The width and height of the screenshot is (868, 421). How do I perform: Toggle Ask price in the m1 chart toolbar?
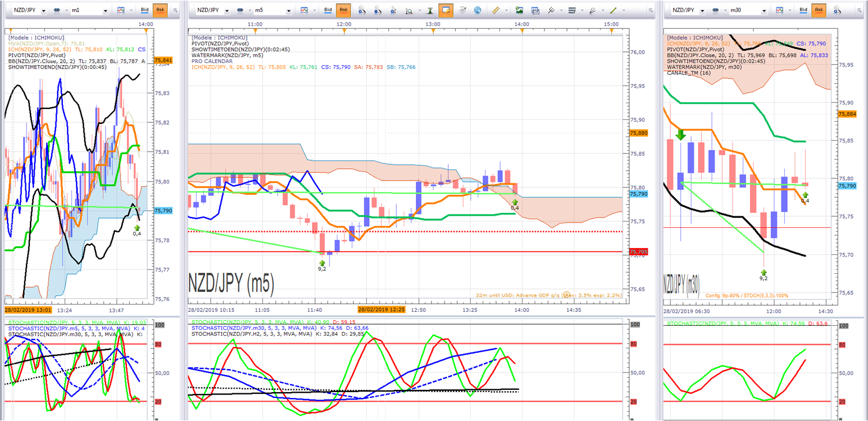160,10
